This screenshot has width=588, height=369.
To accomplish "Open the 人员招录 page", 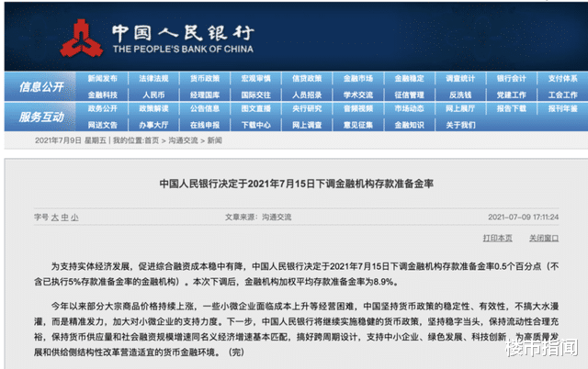I will point(307,95).
